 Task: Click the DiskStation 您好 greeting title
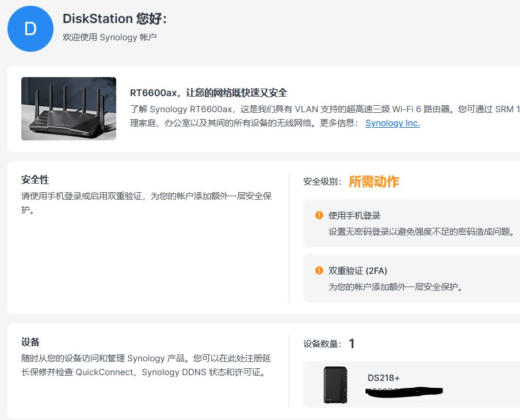point(114,18)
